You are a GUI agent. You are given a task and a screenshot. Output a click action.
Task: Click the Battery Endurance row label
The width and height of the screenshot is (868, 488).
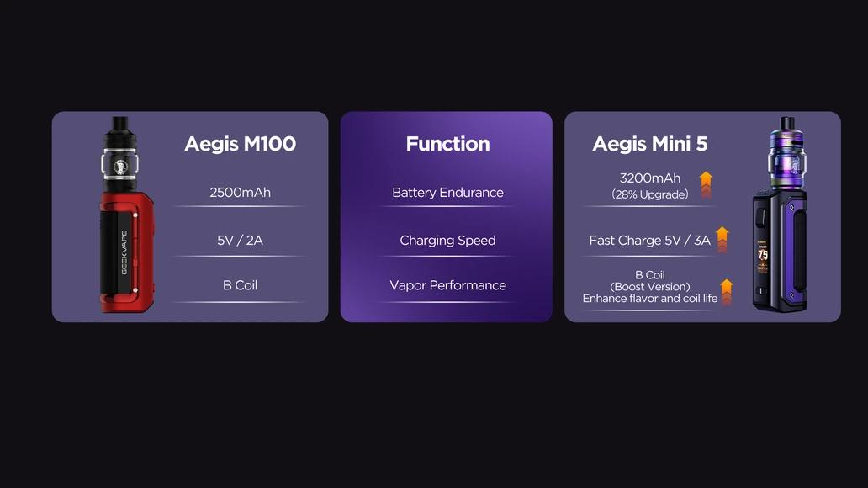[x=447, y=192]
